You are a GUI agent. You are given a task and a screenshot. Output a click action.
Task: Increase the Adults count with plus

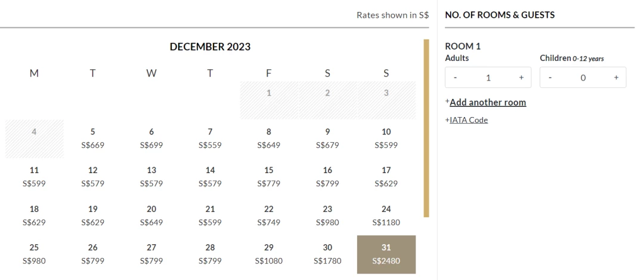click(521, 78)
